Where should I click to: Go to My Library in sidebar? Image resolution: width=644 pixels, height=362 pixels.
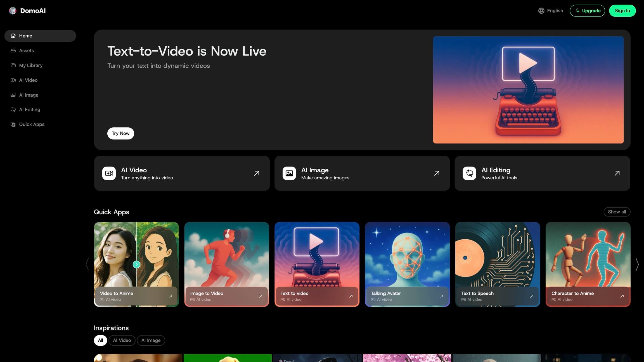(31, 65)
